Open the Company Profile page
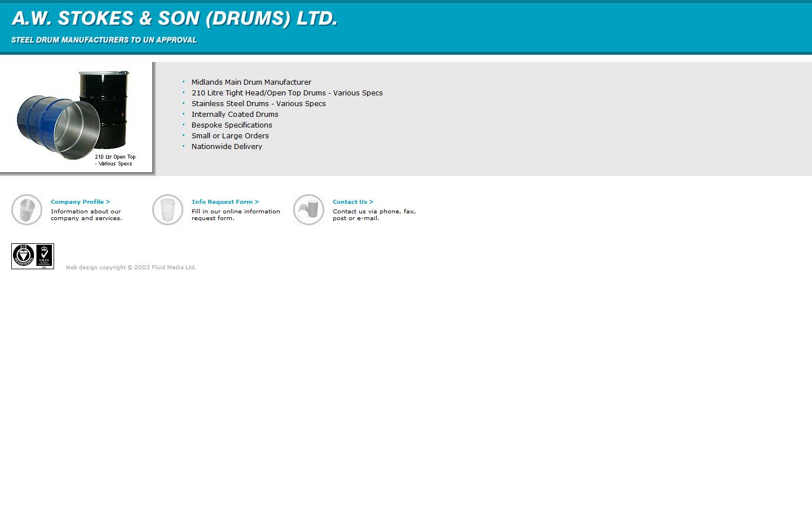This screenshot has width=812, height=508. pos(80,202)
